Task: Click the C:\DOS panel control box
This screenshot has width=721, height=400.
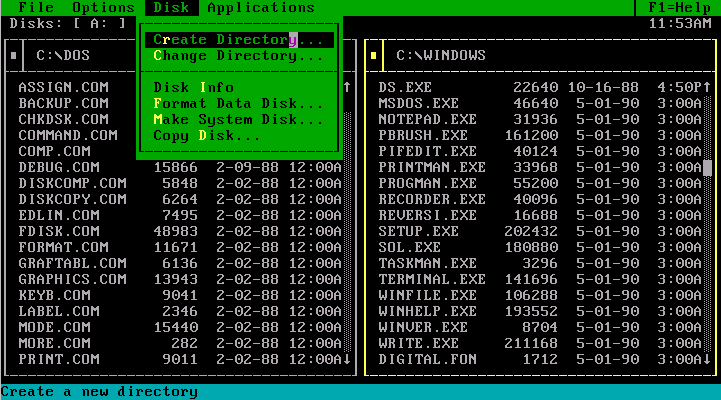Action: pyautogui.click(x=14, y=56)
